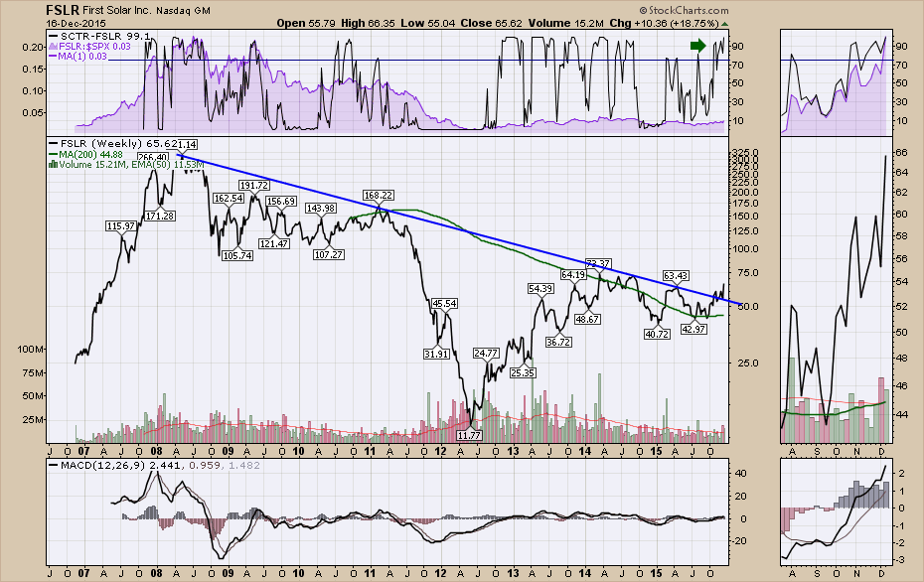This screenshot has width=924, height=582.
Task: Click the 107.27 price label
Action: point(329,255)
